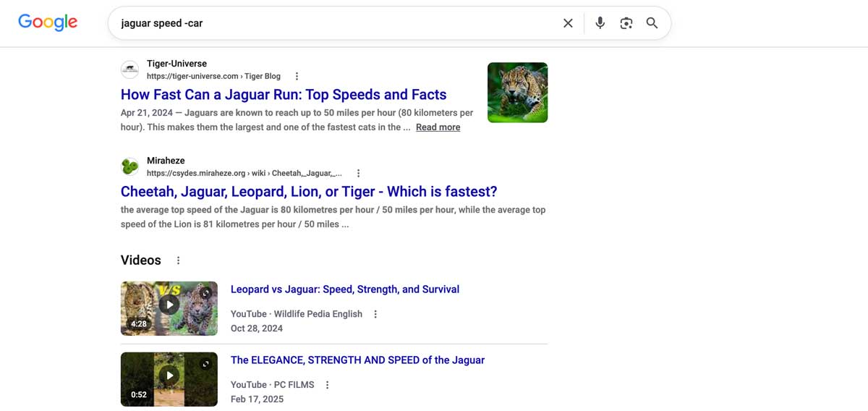This screenshot has width=868, height=411.
Task: Open Cheetah, Jaguar, Leopard, Lion, or Tiger link
Action: (309, 192)
